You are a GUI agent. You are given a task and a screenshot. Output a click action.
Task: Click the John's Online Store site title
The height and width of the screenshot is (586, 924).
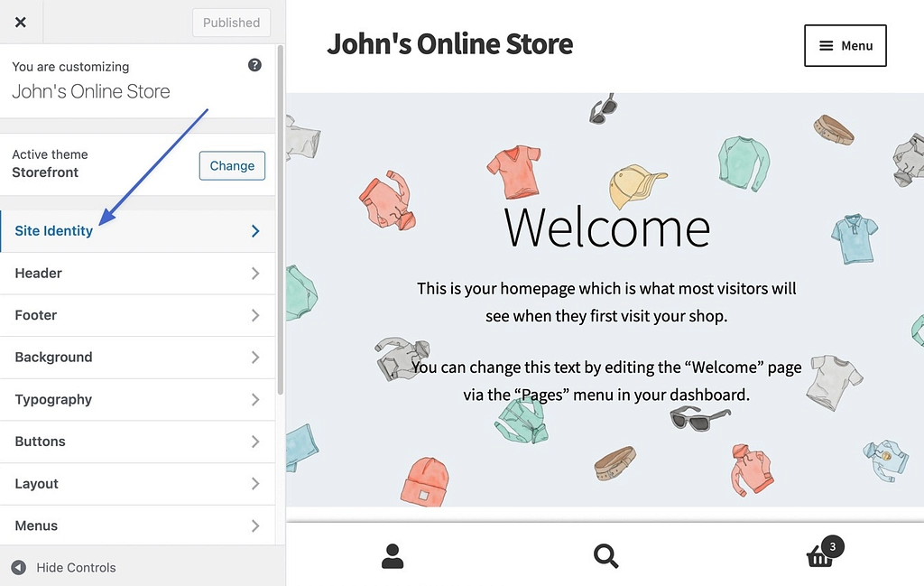(x=449, y=44)
